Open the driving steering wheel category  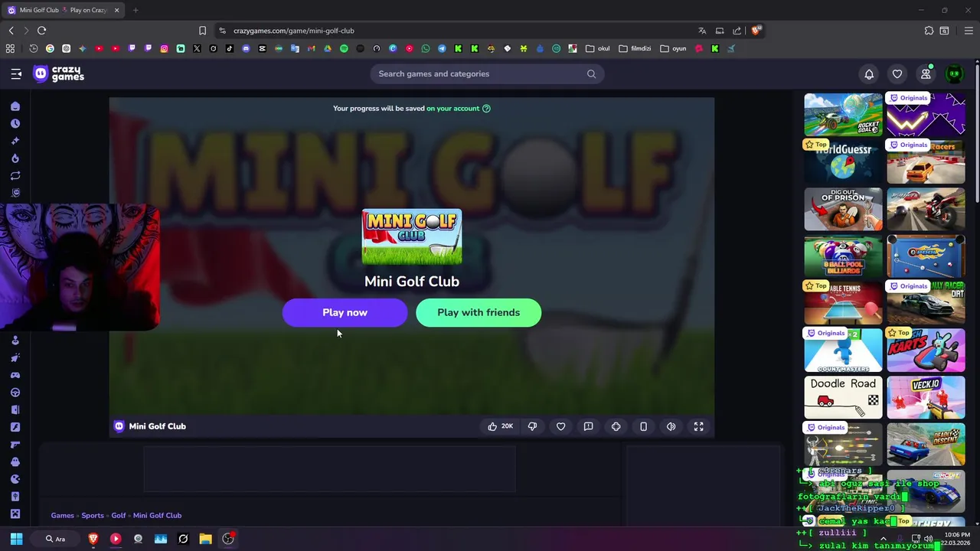click(x=15, y=393)
